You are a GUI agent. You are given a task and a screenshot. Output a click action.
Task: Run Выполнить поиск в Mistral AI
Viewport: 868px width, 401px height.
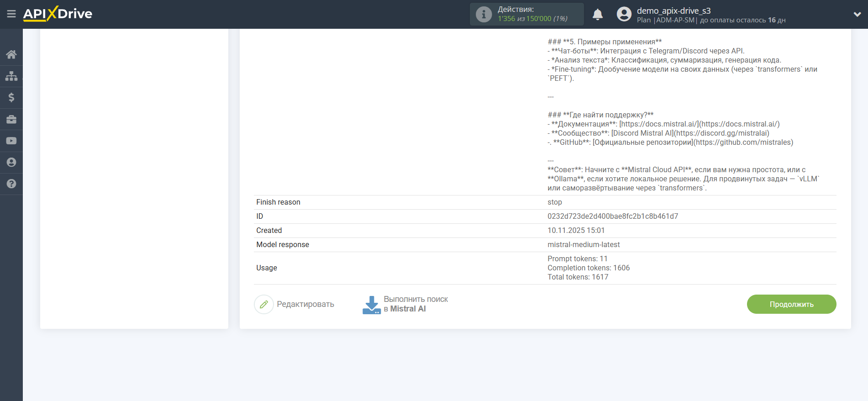pos(416,304)
